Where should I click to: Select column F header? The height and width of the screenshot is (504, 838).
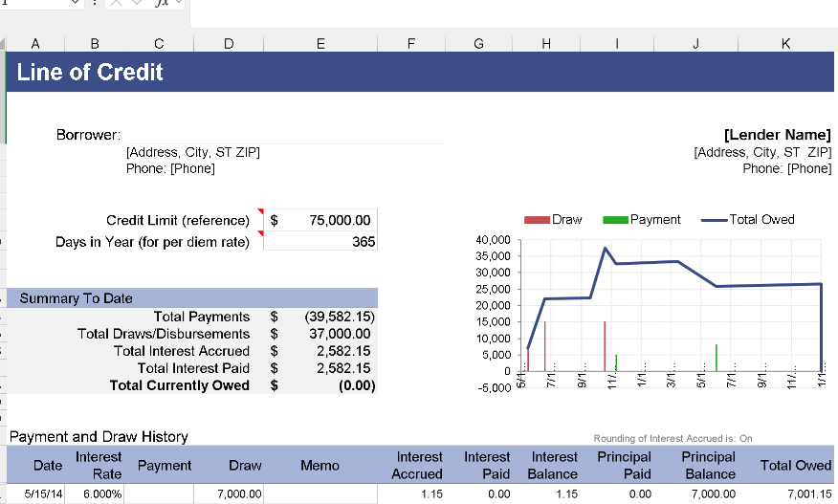pyautogui.click(x=411, y=44)
